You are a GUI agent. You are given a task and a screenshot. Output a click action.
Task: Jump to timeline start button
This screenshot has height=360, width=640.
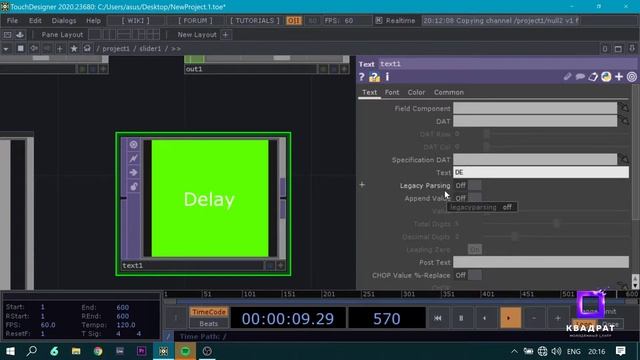click(438, 318)
